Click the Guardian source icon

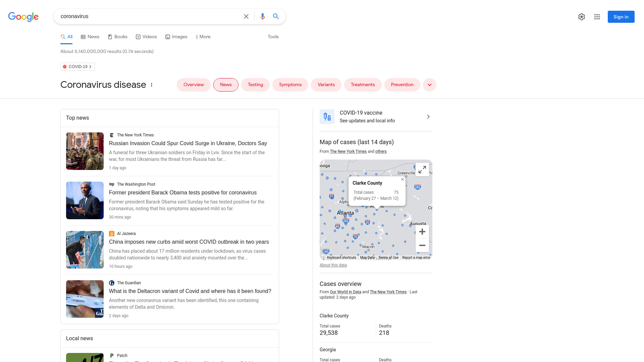112,283
